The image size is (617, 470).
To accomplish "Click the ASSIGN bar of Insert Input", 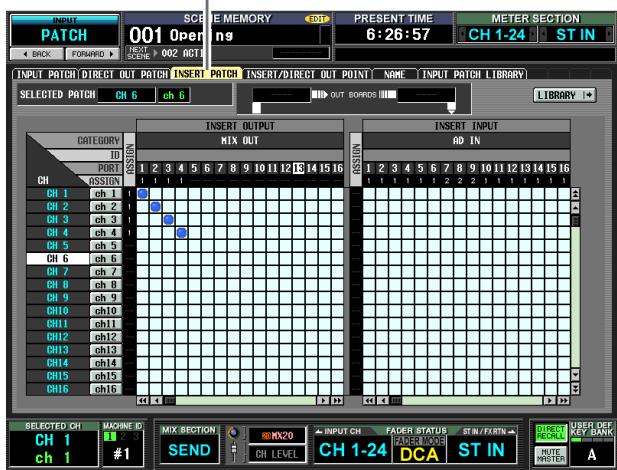I will [356, 159].
